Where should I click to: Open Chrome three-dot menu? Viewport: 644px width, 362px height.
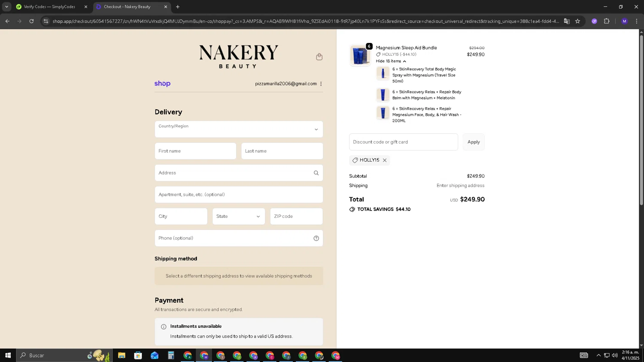tap(636, 21)
